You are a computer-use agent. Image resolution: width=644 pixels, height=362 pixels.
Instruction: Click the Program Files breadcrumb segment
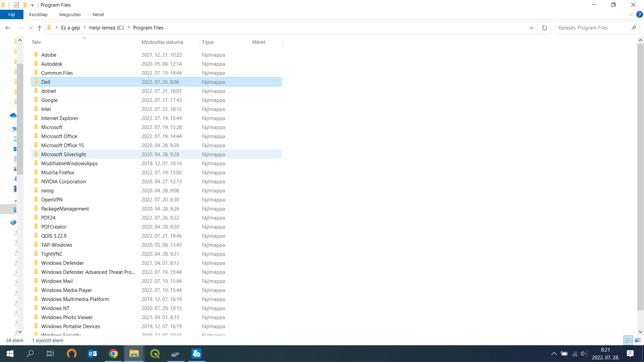click(148, 28)
